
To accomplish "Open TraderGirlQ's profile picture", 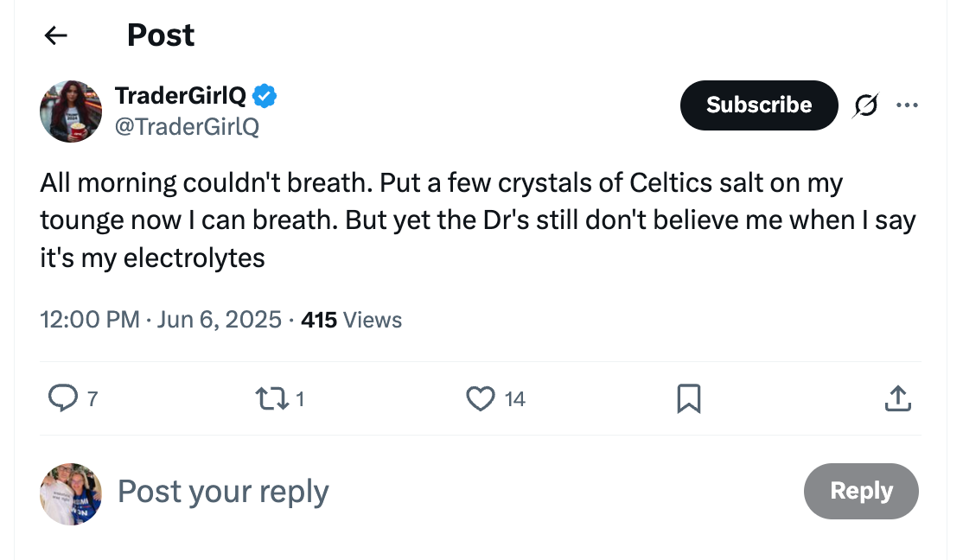I will 71,111.
